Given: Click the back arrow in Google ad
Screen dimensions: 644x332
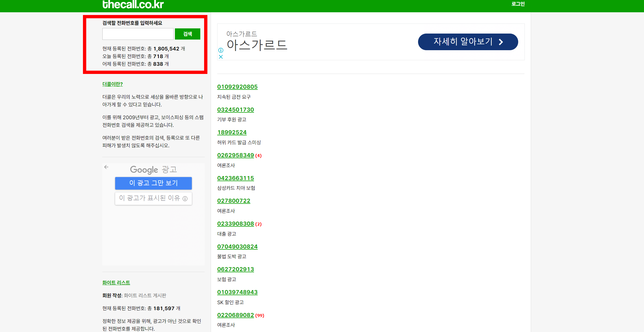Looking at the screenshot, I should (106, 167).
